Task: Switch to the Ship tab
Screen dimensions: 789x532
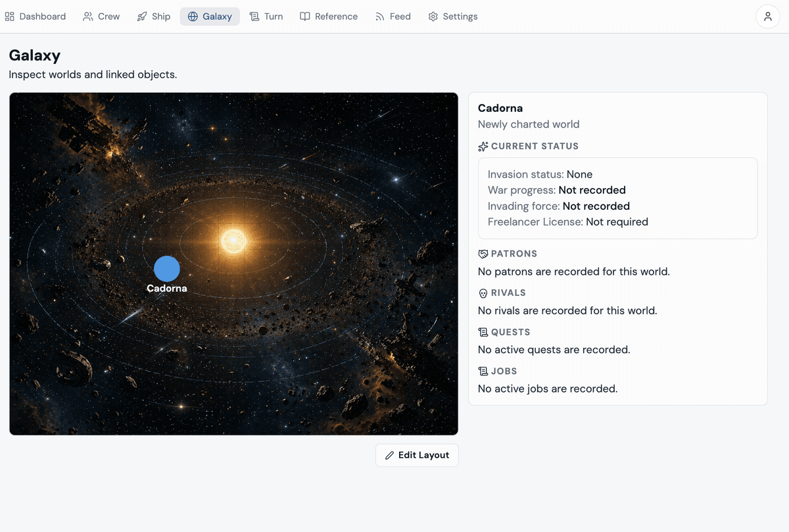Action: click(154, 16)
